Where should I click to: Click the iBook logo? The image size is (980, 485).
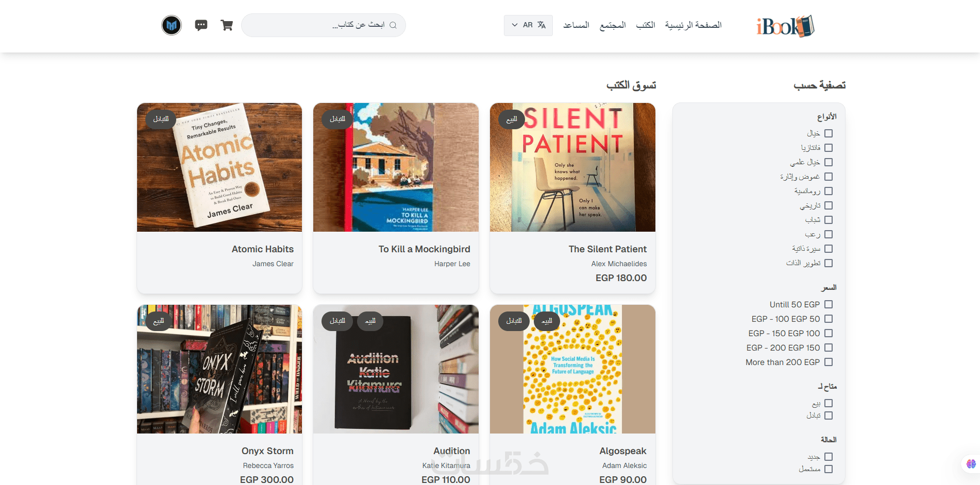coord(785,26)
